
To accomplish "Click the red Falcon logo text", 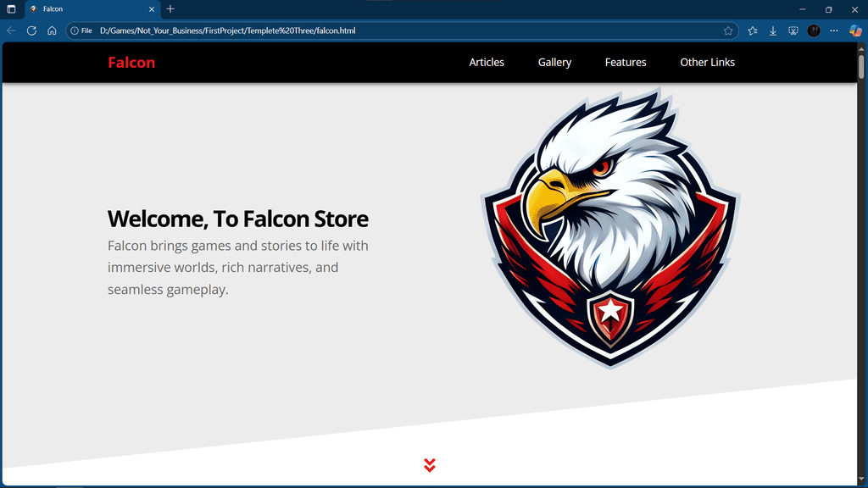I will tap(131, 63).
